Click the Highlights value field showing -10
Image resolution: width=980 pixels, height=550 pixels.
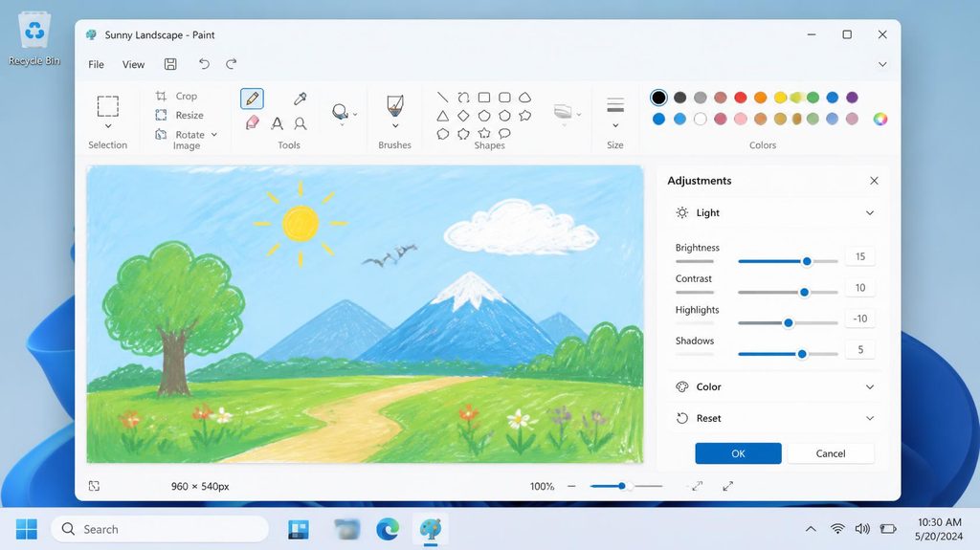[860, 319]
